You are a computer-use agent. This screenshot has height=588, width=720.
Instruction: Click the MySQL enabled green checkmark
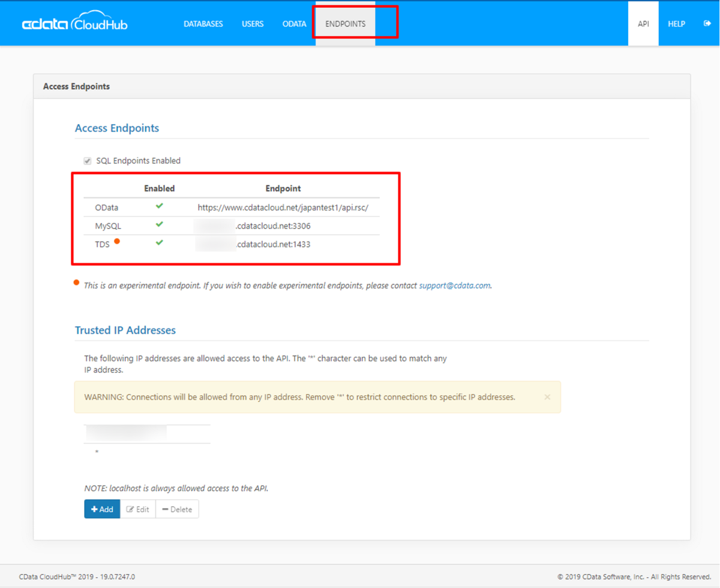(x=159, y=224)
